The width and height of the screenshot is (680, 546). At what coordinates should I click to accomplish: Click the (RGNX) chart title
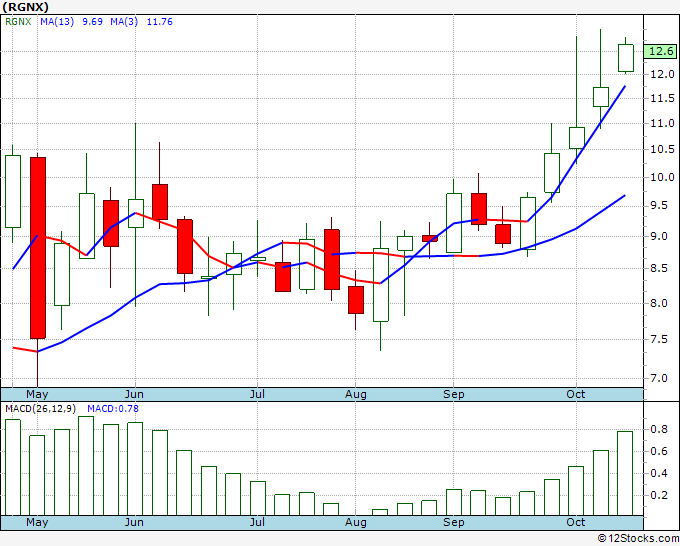click(x=25, y=7)
